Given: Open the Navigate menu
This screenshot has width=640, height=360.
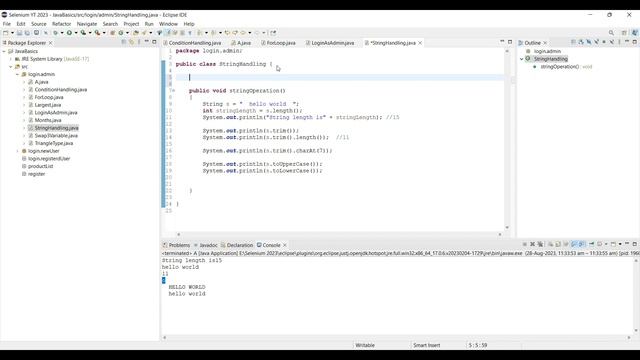Looking at the screenshot, I should coord(87,24).
